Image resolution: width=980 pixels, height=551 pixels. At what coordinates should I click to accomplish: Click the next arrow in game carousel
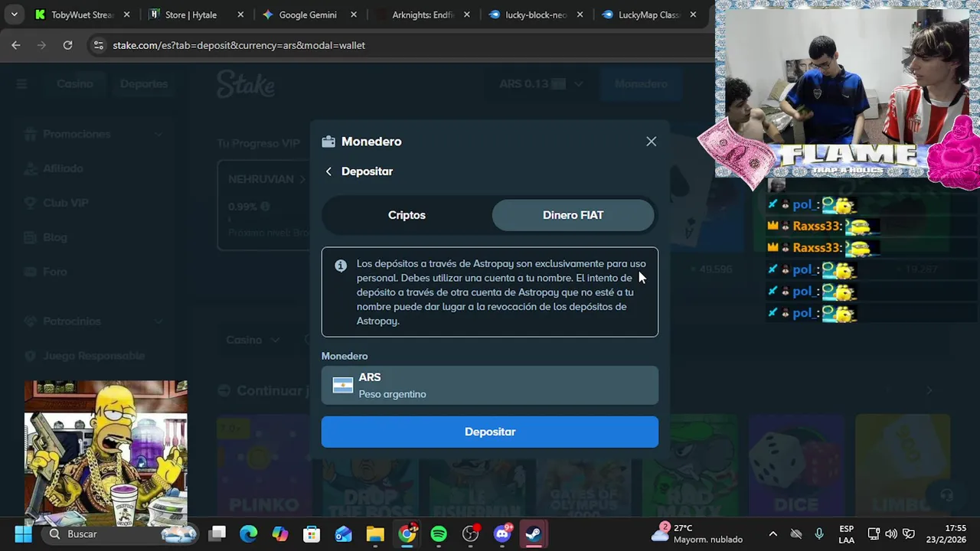(x=929, y=390)
